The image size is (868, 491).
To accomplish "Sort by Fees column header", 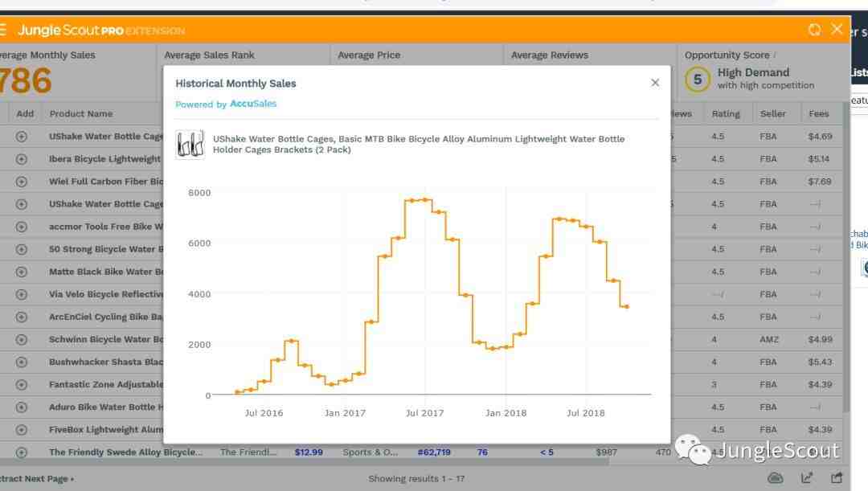I will (819, 113).
